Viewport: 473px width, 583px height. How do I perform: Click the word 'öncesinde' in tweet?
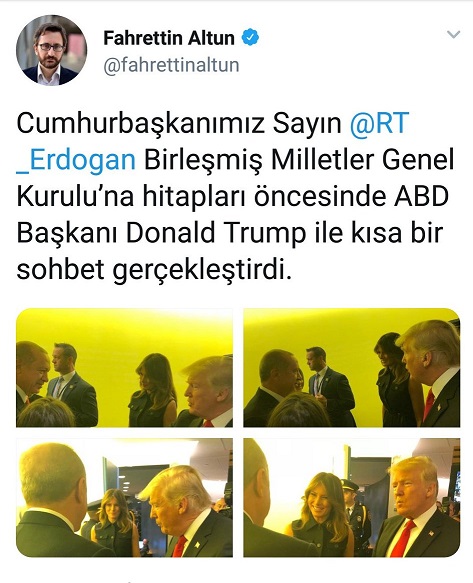tap(319, 196)
